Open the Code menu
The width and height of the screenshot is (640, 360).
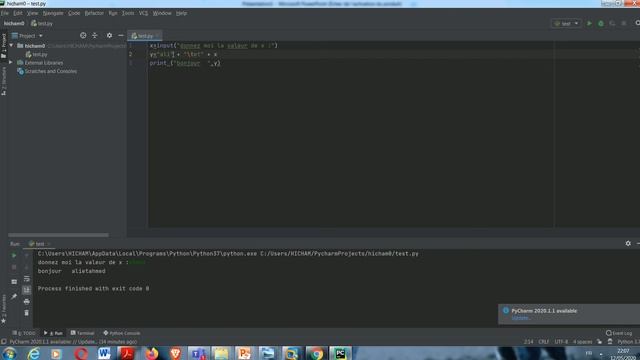(74, 13)
